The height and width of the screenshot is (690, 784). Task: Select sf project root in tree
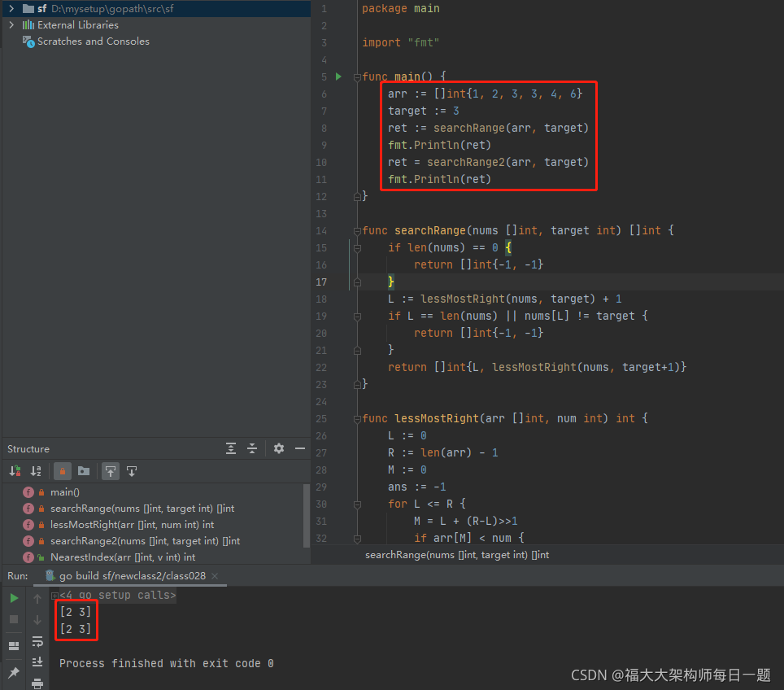[156, 8]
